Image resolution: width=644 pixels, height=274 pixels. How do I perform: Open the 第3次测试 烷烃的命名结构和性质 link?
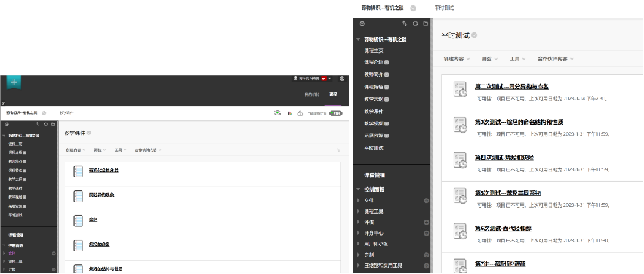(519, 122)
